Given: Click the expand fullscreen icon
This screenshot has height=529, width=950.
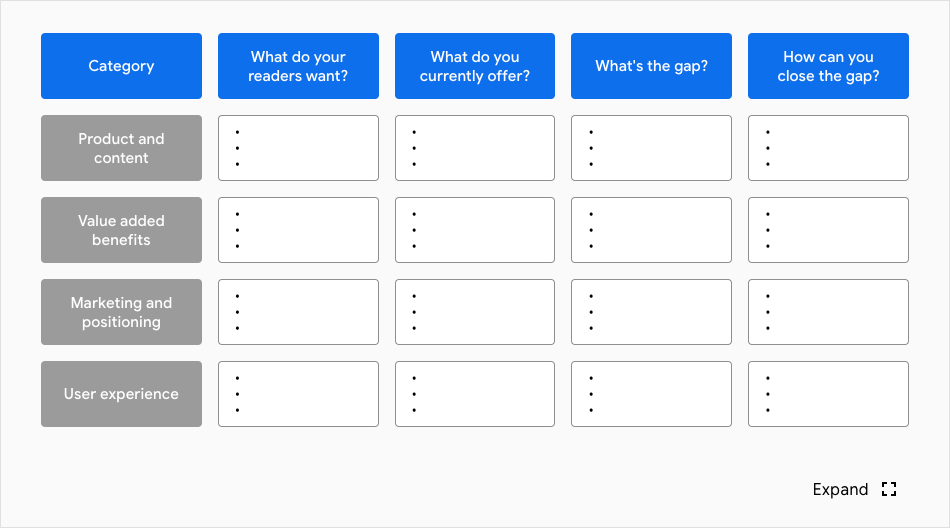Looking at the screenshot, I should tap(889, 489).
